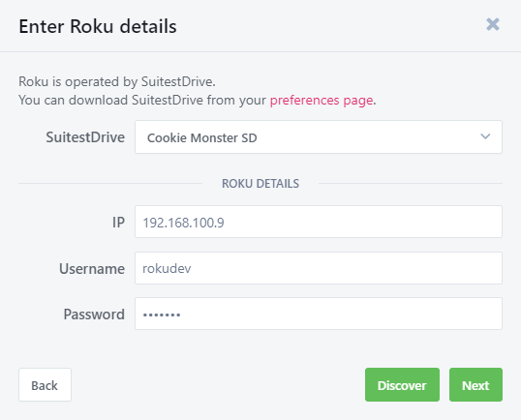The height and width of the screenshot is (420, 521).
Task: Focus the IP address field
Action: pos(319,222)
